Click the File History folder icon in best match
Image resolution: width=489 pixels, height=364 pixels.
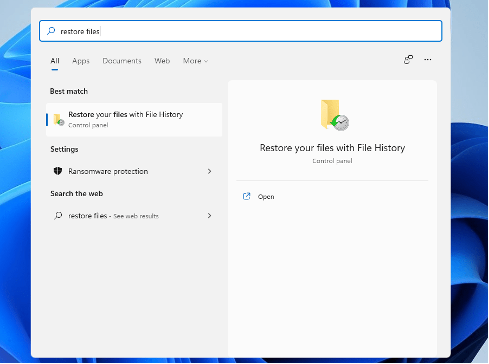(59, 120)
